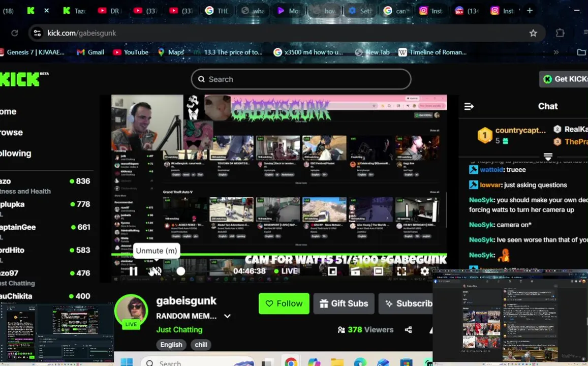Click the Get KICKs button
Viewport: 588px width, 366px height.
tap(565, 79)
